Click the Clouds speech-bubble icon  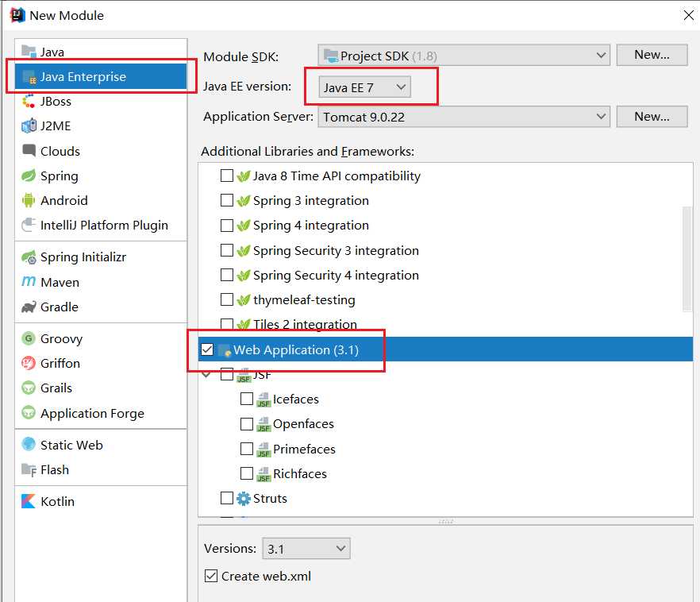tap(29, 151)
